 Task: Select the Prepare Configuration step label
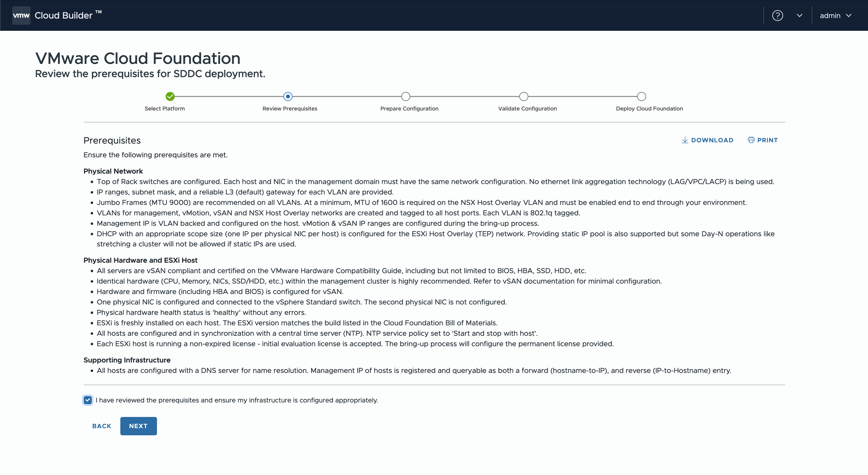[x=409, y=108]
